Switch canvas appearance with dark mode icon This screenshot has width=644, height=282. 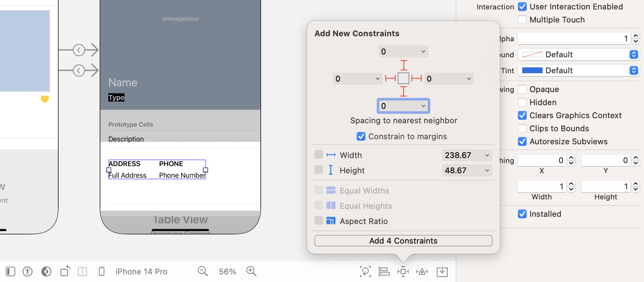(x=46, y=271)
